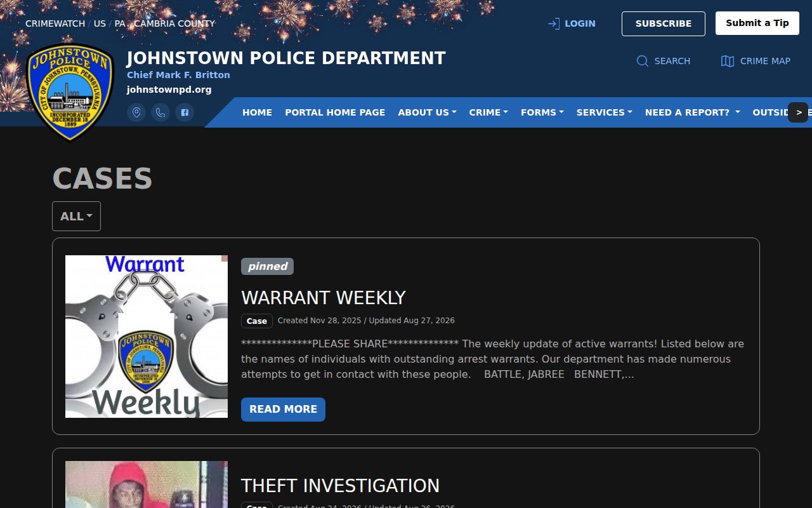Click the Created Nov 28, 2025 date text

point(320,321)
